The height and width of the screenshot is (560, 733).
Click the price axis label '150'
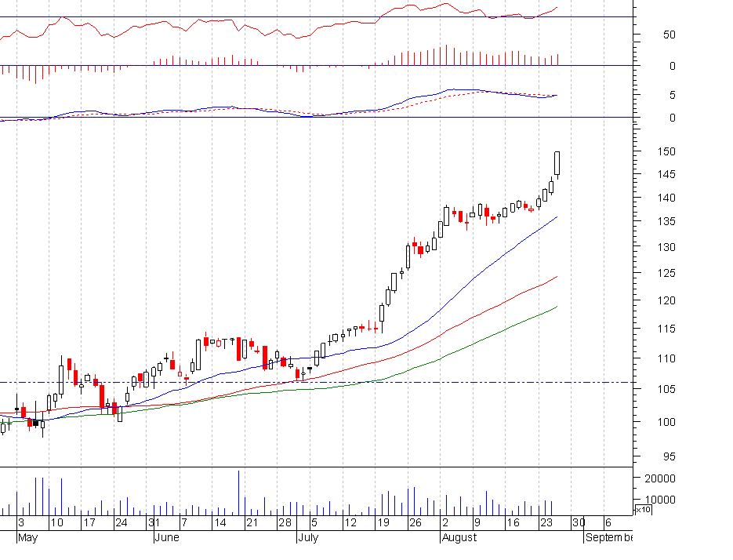(x=666, y=151)
